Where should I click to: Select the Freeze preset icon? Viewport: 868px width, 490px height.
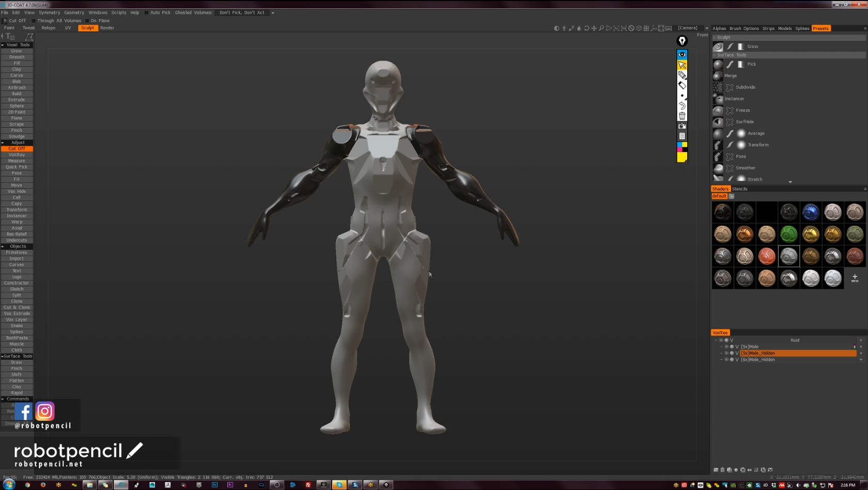[x=718, y=110]
